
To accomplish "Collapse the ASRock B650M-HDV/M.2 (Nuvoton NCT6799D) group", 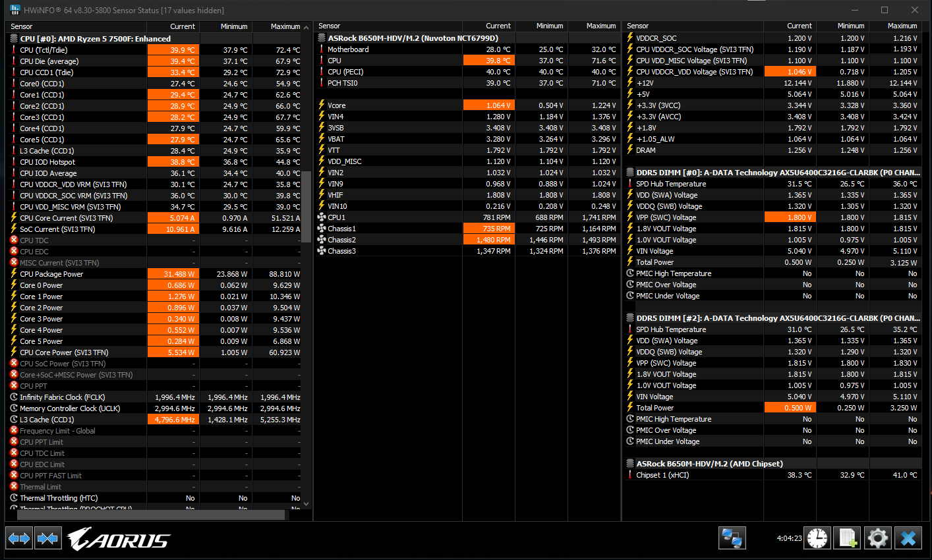I will (x=322, y=38).
